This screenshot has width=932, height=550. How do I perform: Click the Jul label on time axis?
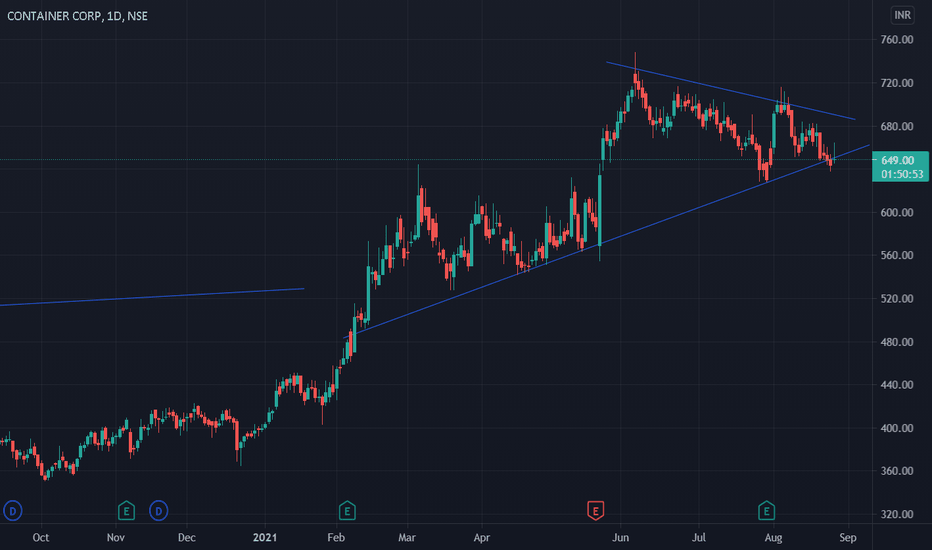(x=699, y=538)
